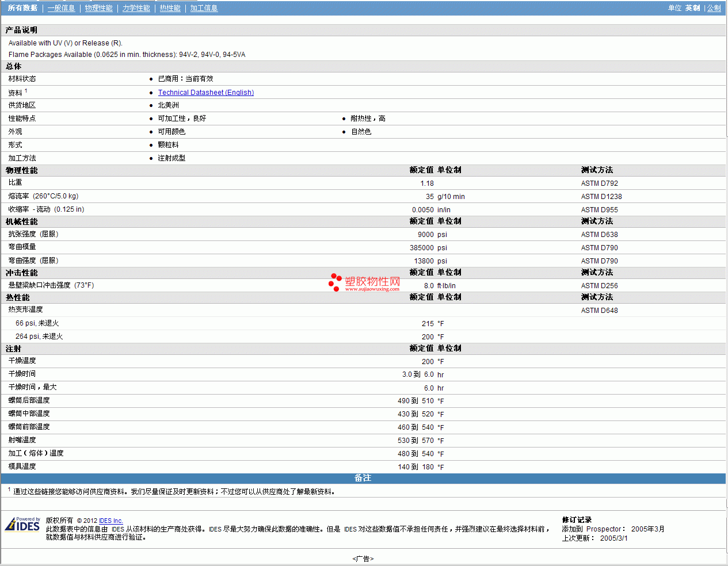
Task: Click the 材料状态 row label
Action: point(22,79)
